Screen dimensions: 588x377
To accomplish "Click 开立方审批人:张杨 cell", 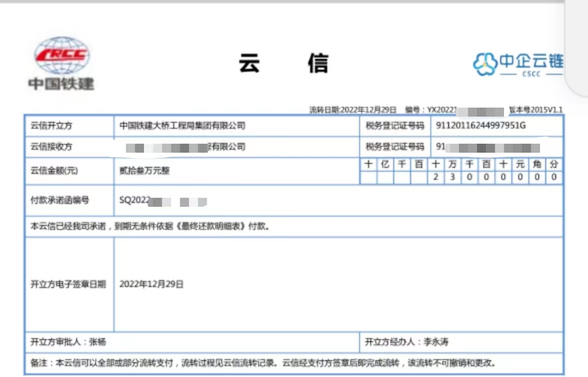I will click(x=192, y=341).
